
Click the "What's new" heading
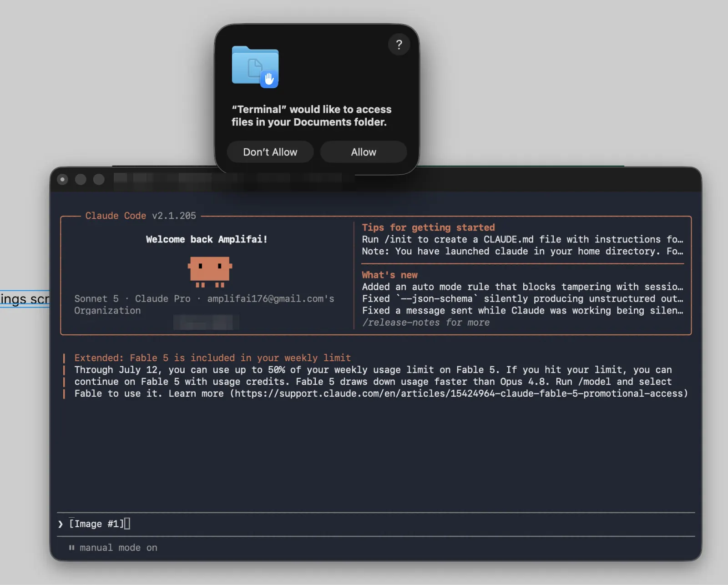pyautogui.click(x=389, y=275)
